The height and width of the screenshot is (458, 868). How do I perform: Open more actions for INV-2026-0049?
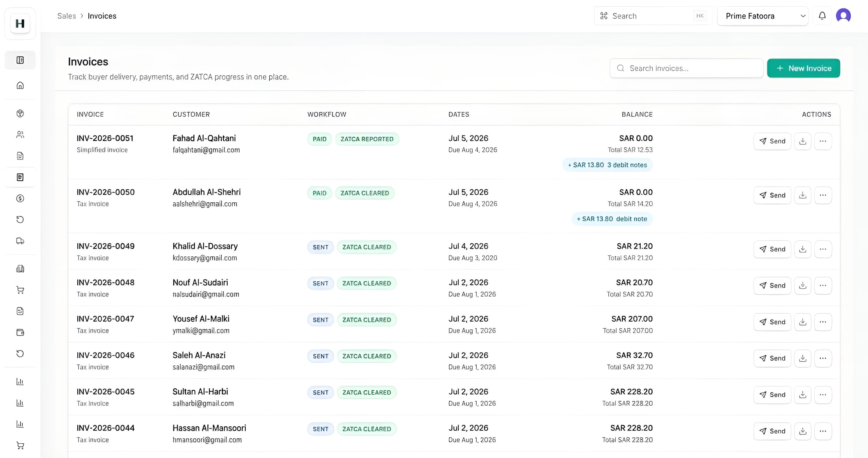823,249
